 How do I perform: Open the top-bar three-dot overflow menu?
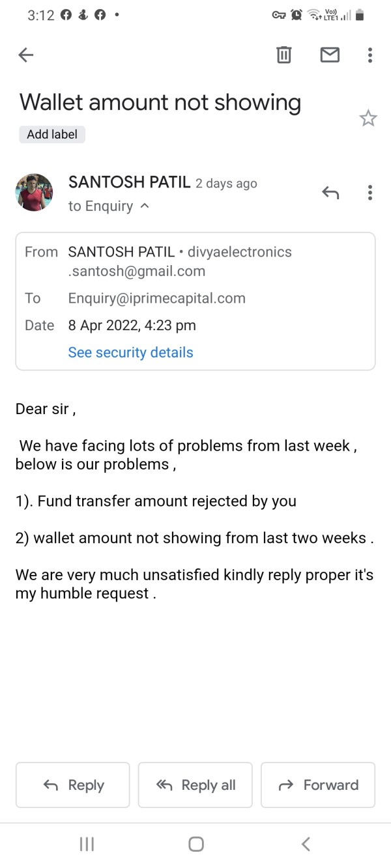[370, 55]
